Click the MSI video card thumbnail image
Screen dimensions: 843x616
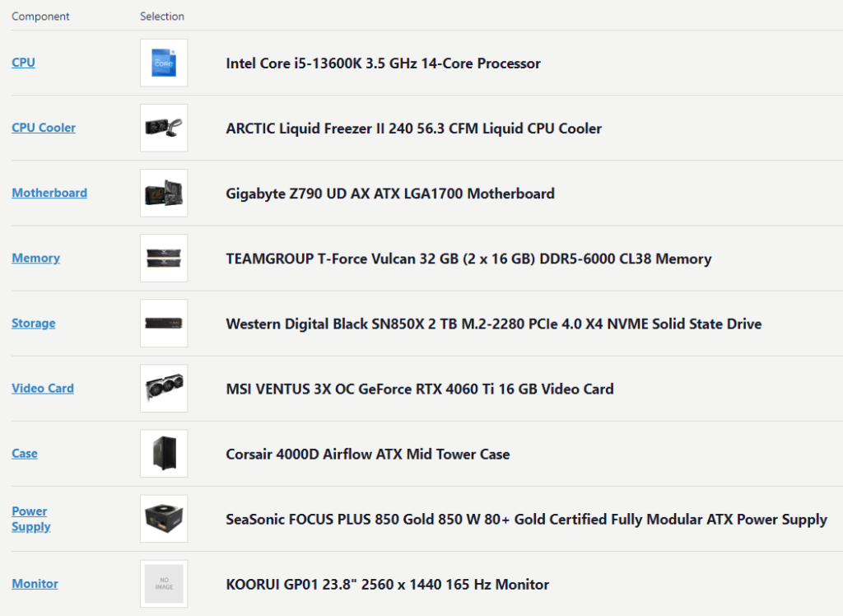point(164,388)
